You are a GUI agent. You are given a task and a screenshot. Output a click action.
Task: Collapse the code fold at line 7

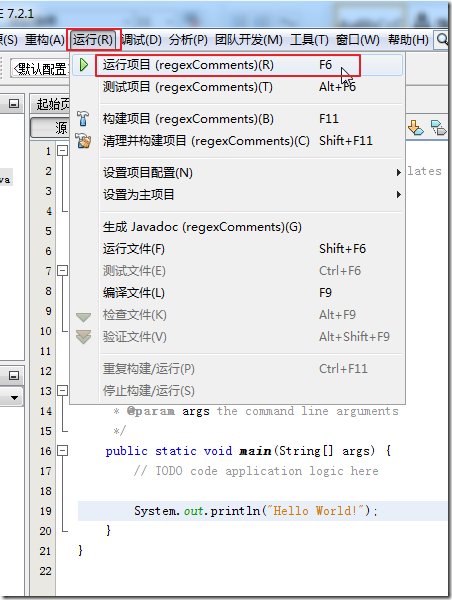pos(62,271)
